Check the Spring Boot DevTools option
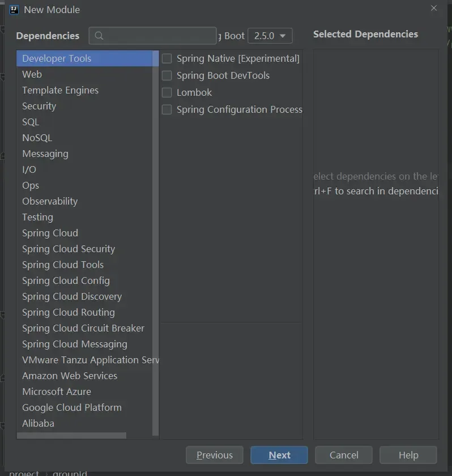The height and width of the screenshot is (476, 452). [x=167, y=75]
